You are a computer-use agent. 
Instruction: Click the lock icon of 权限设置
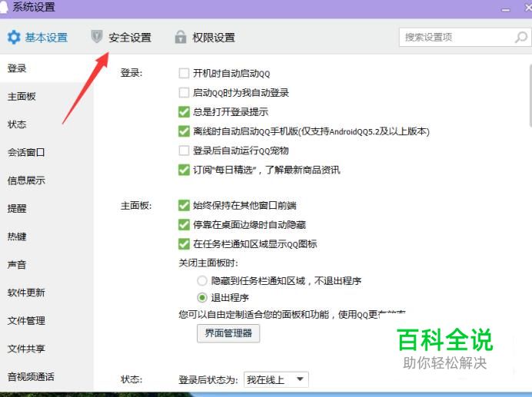tap(181, 37)
